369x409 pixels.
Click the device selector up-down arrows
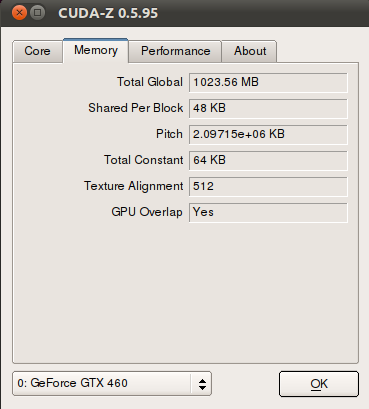tap(202, 384)
